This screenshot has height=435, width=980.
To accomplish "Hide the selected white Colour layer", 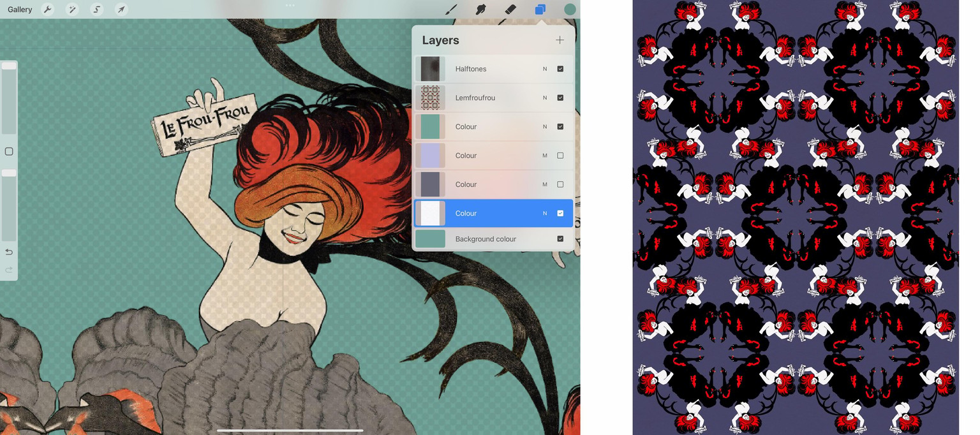I will click(560, 213).
